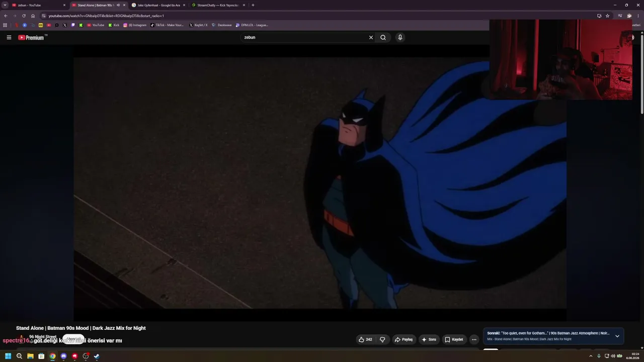Dislike the Batman video
This screenshot has height=362, width=644.
tap(382, 339)
